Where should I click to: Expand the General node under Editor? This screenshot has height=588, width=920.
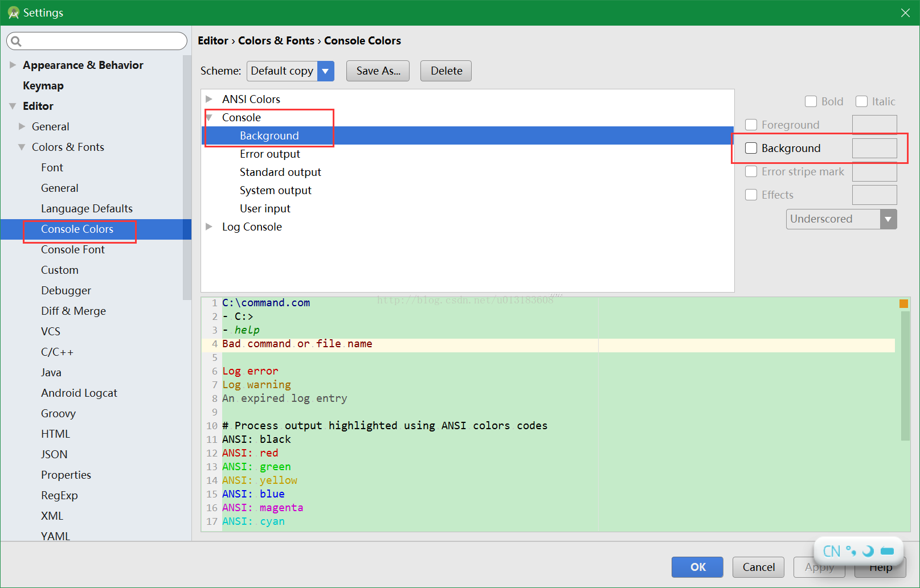(x=22, y=126)
